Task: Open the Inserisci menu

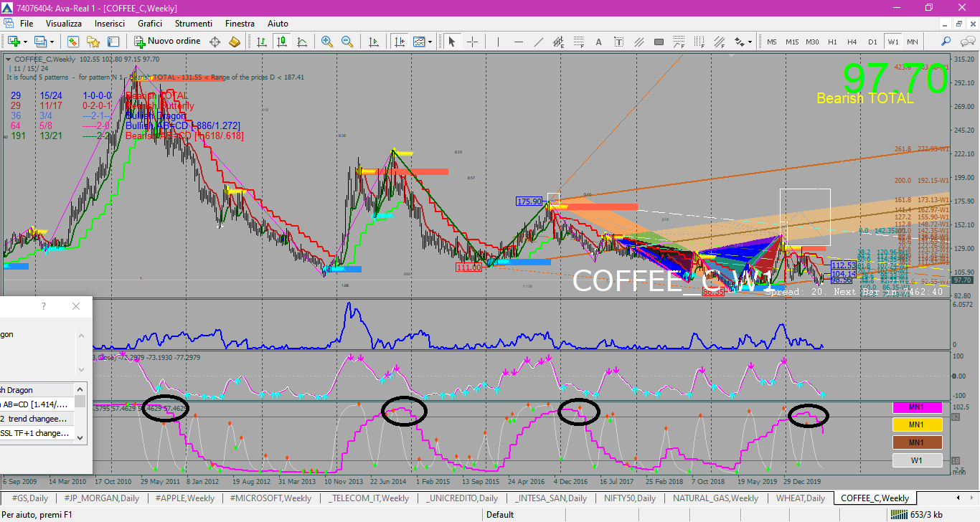Action: tap(110, 24)
